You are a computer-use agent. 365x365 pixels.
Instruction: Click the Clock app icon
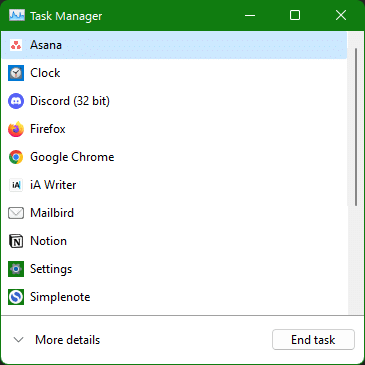(x=16, y=73)
